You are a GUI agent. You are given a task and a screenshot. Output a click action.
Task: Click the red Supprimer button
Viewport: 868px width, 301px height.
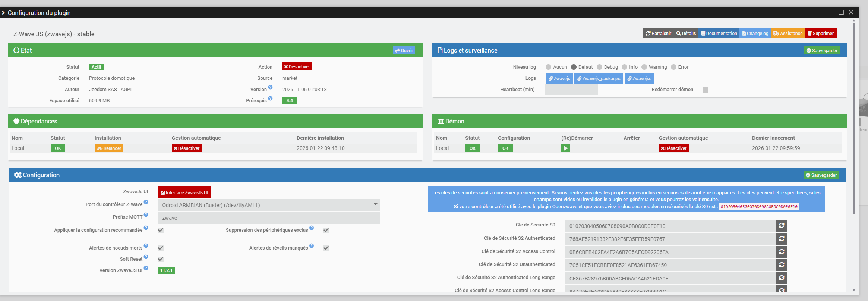(821, 33)
